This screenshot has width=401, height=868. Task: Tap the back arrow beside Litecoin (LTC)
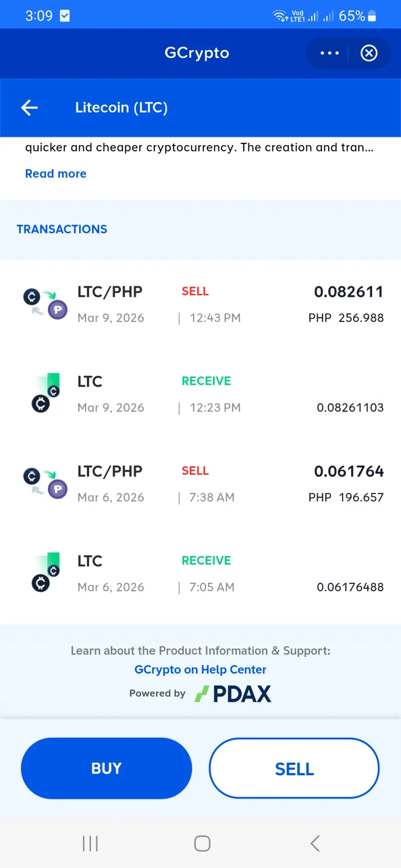29,108
